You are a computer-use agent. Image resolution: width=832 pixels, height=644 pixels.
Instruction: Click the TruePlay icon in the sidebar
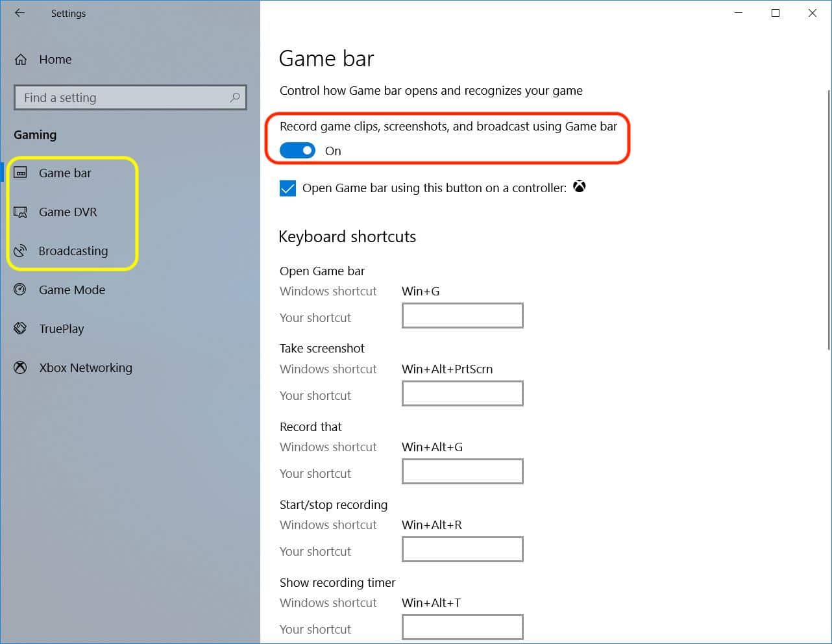click(x=20, y=328)
